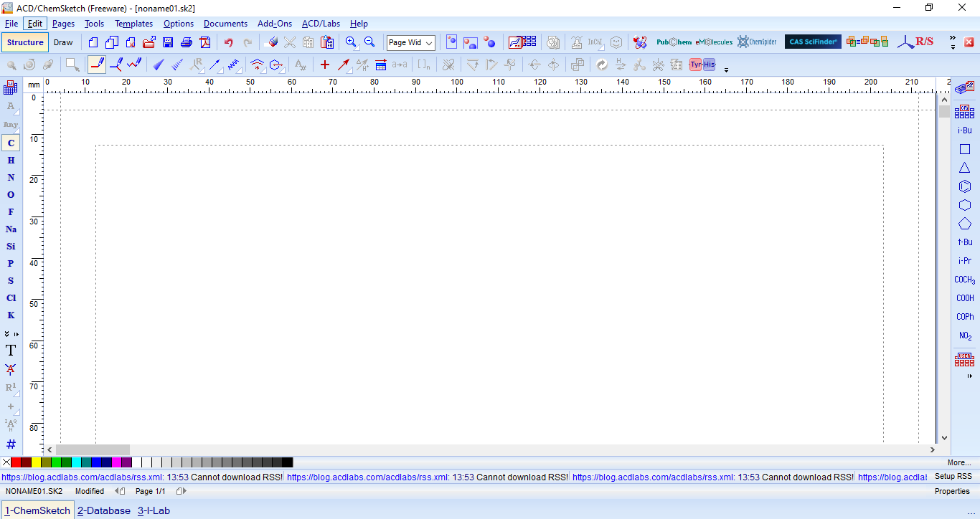Click the PubChem search icon

[674, 42]
